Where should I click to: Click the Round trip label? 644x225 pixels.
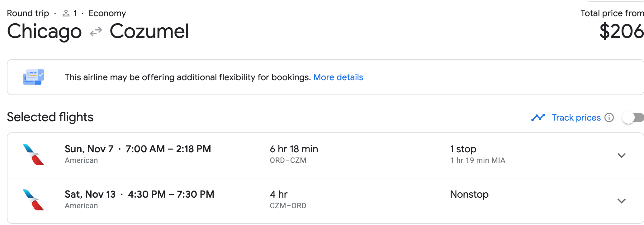click(28, 13)
